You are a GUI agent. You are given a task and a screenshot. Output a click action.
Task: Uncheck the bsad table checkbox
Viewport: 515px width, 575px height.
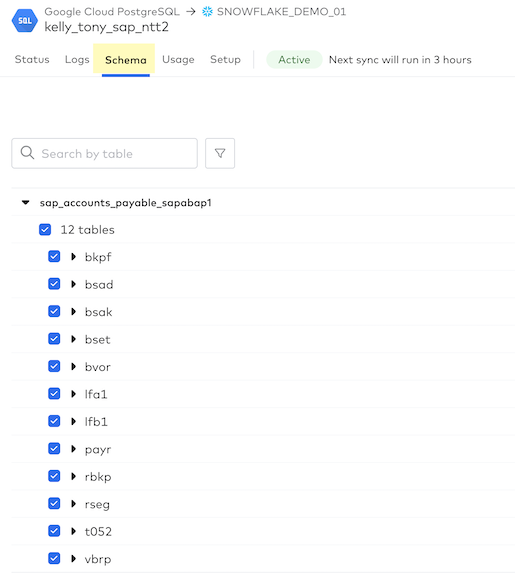pyautogui.click(x=54, y=284)
